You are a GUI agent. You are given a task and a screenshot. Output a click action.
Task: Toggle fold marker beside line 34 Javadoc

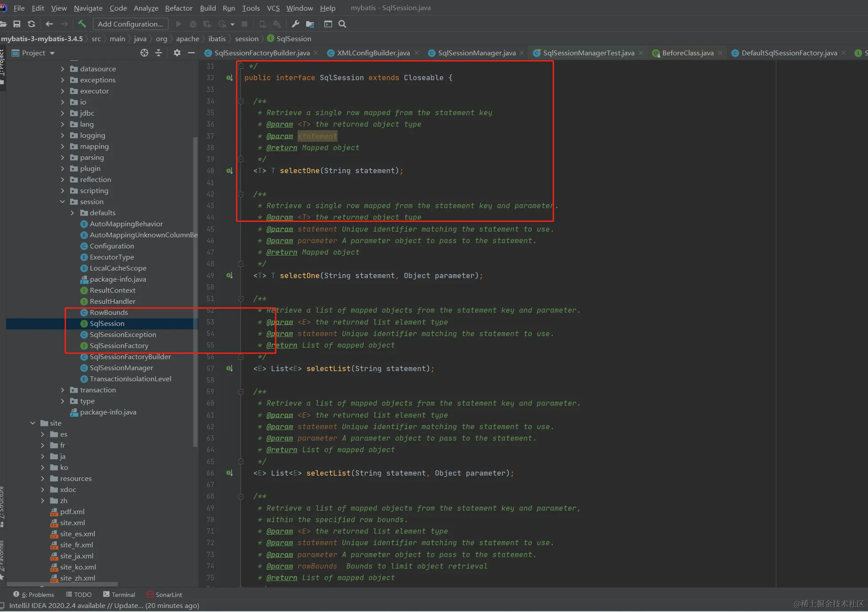(x=241, y=101)
